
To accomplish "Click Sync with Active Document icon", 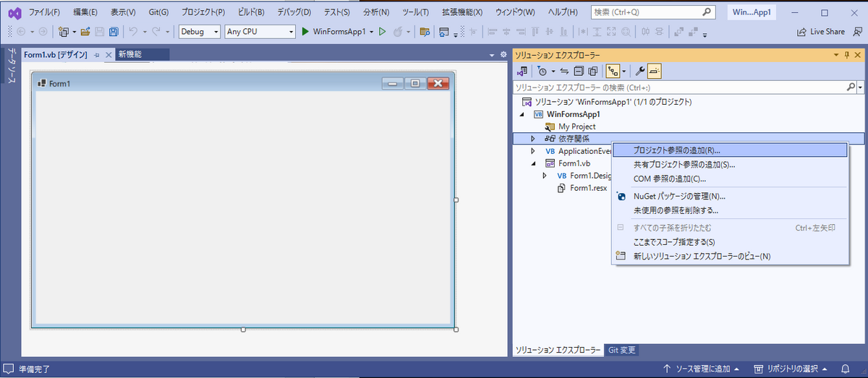I will (x=564, y=71).
